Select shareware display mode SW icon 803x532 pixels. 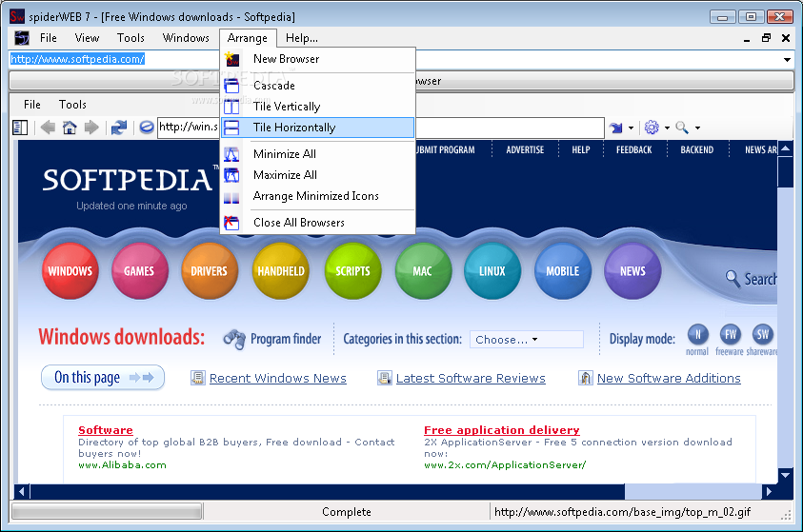pos(763,335)
